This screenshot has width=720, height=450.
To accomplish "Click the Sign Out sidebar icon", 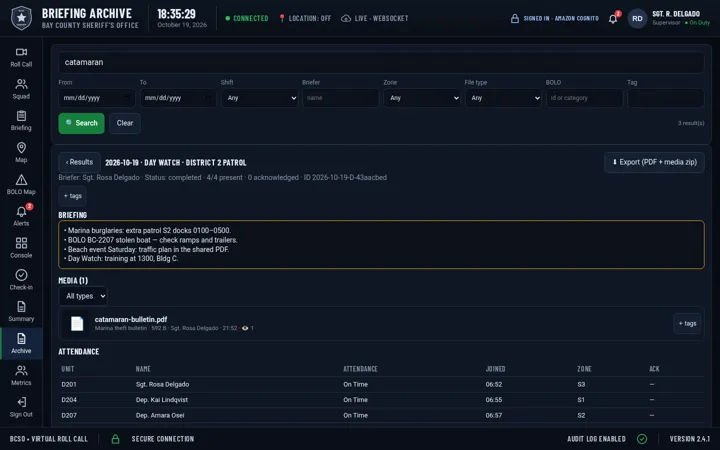I will [x=21, y=402].
